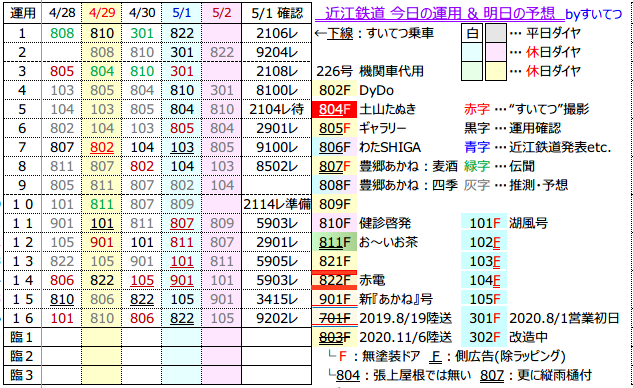Click the 3415レ confirmation cell
The width and height of the screenshot is (633, 388).
coord(277,299)
